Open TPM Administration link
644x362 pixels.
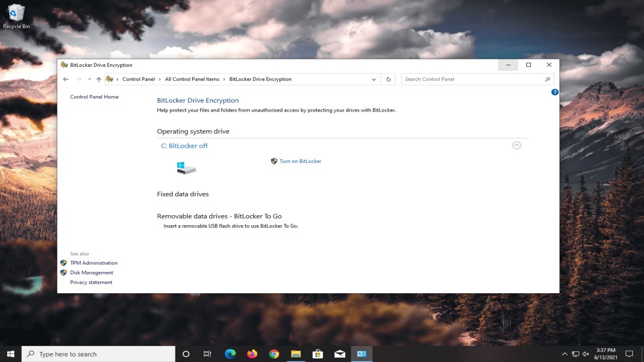click(94, 263)
